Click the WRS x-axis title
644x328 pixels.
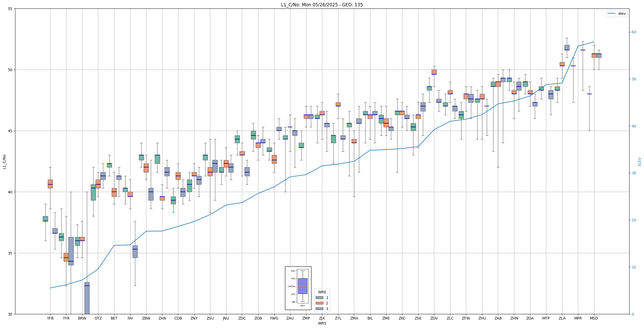click(x=322, y=323)
